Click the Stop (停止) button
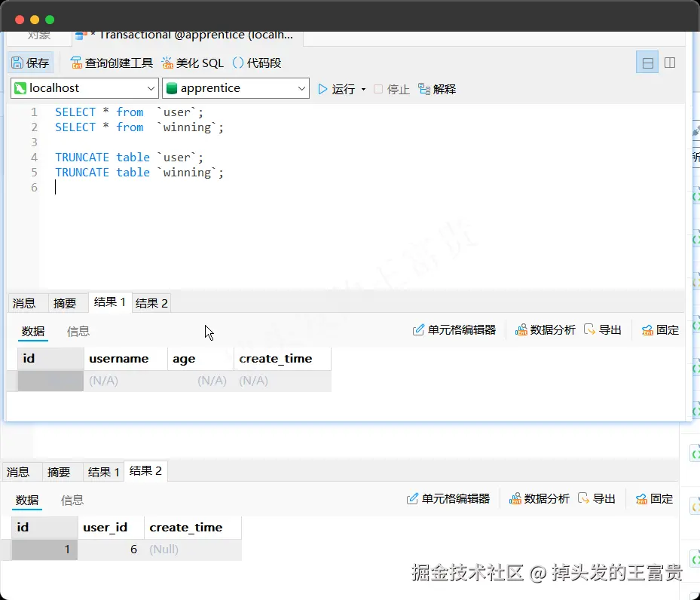Image resolution: width=700 pixels, height=600 pixels. tap(392, 89)
